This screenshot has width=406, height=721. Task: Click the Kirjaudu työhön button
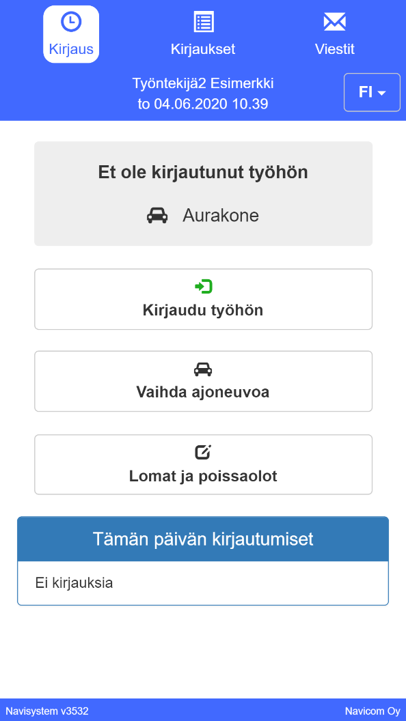[x=203, y=299]
